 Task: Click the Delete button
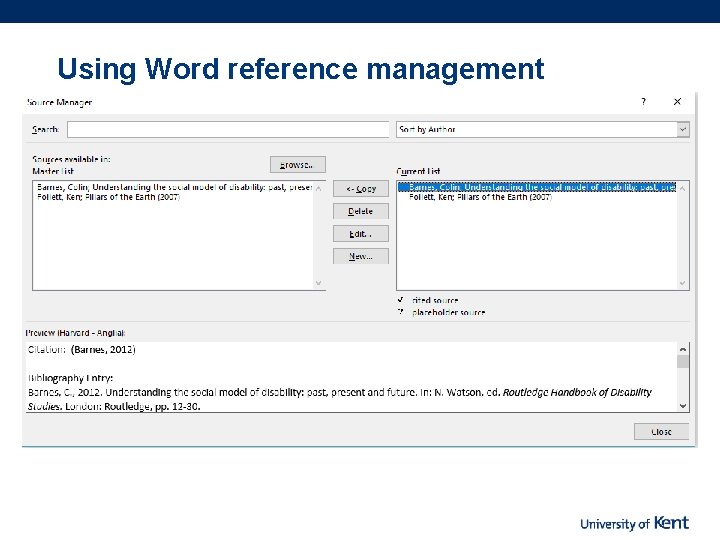(x=360, y=211)
